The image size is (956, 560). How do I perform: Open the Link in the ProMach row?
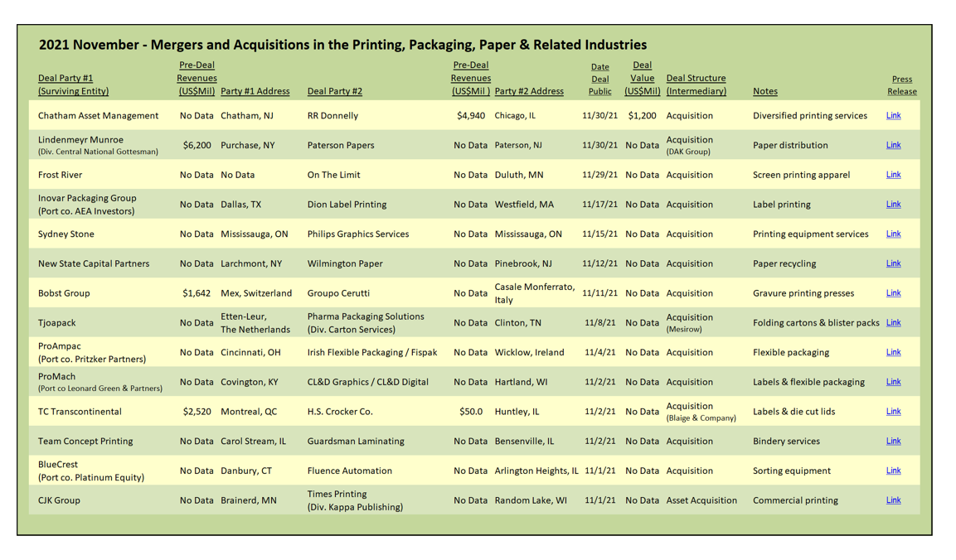[x=893, y=381]
